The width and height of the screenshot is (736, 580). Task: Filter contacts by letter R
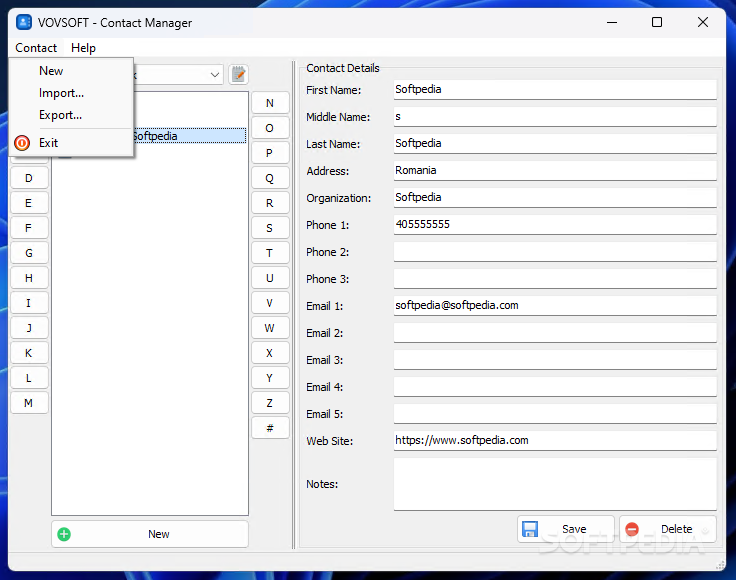(x=270, y=203)
